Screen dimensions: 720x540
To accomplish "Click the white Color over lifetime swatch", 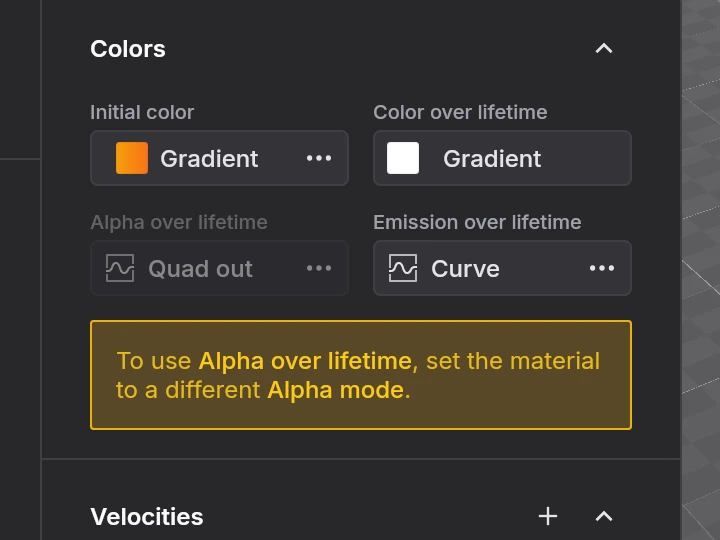I will pos(403,158).
